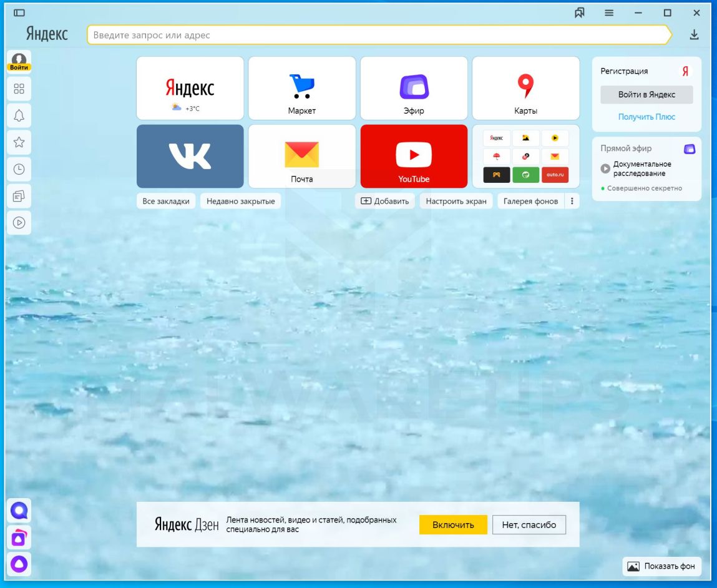
Task: Open history clock icon in sidebar
Action: tap(19, 169)
